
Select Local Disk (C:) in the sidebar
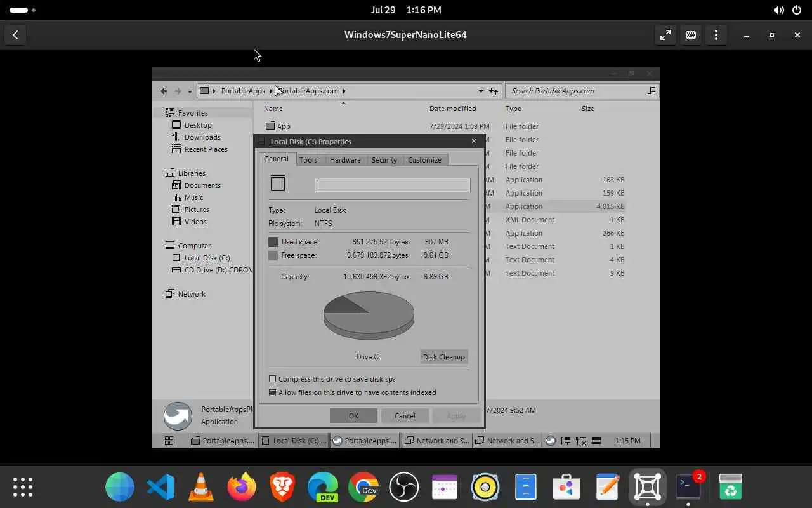point(207,258)
